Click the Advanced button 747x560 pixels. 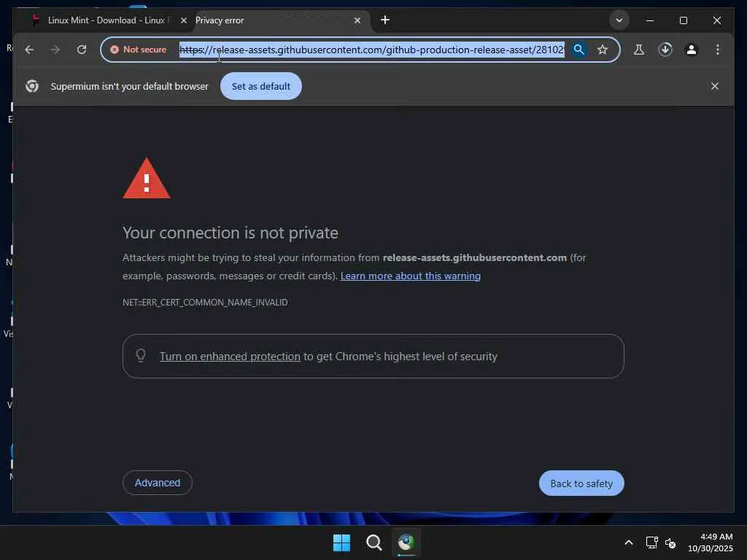[158, 483]
